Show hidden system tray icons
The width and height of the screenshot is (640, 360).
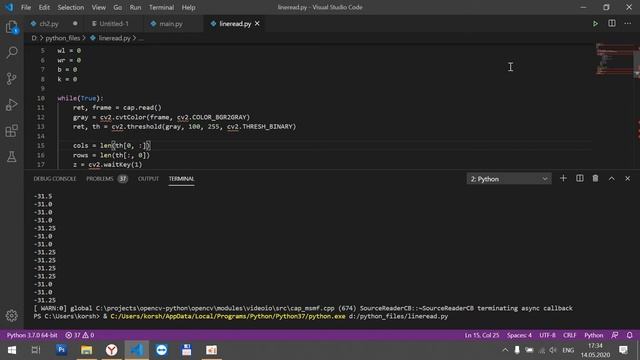tap(505, 350)
